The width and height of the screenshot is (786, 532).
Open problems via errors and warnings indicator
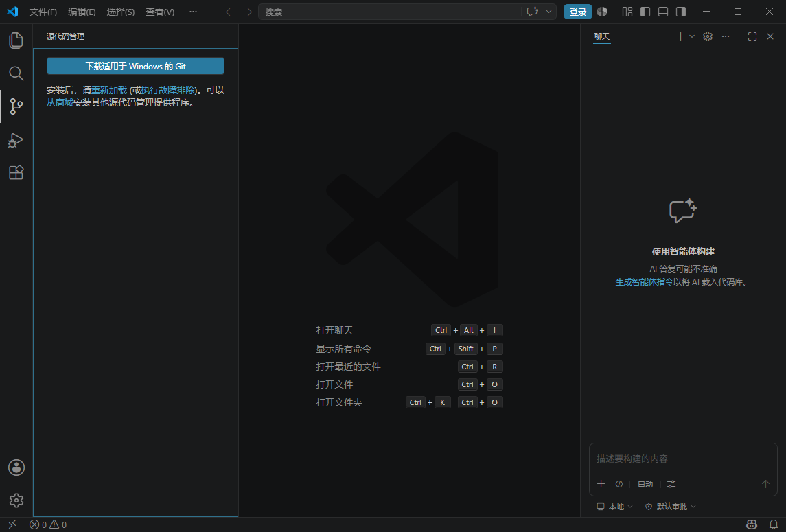pyautogui.click(x=48, y=524)
